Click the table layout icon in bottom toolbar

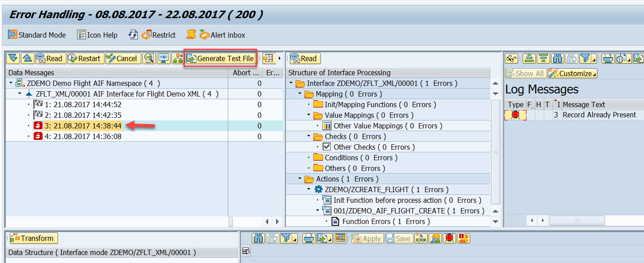(340, 238)
